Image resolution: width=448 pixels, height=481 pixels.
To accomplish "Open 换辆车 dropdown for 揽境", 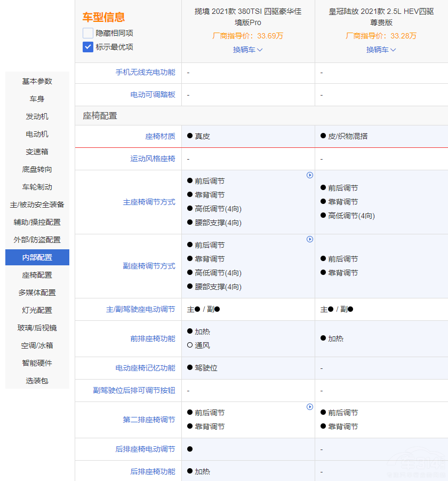I will 248,50.
